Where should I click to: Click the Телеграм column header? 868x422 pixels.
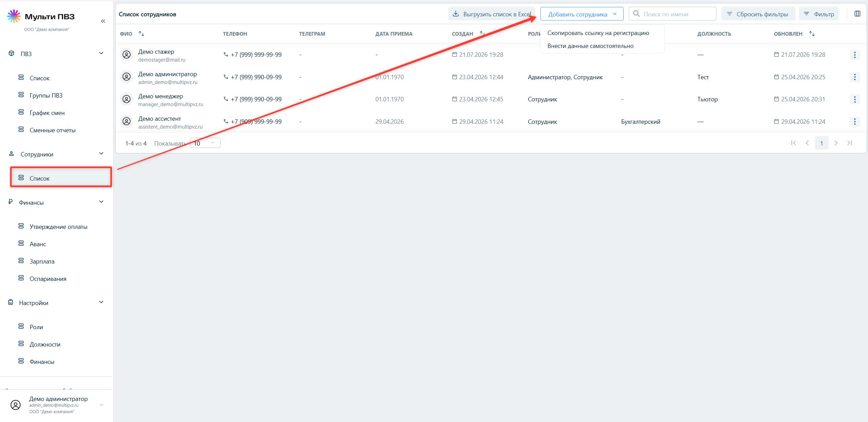pos(312,34)
